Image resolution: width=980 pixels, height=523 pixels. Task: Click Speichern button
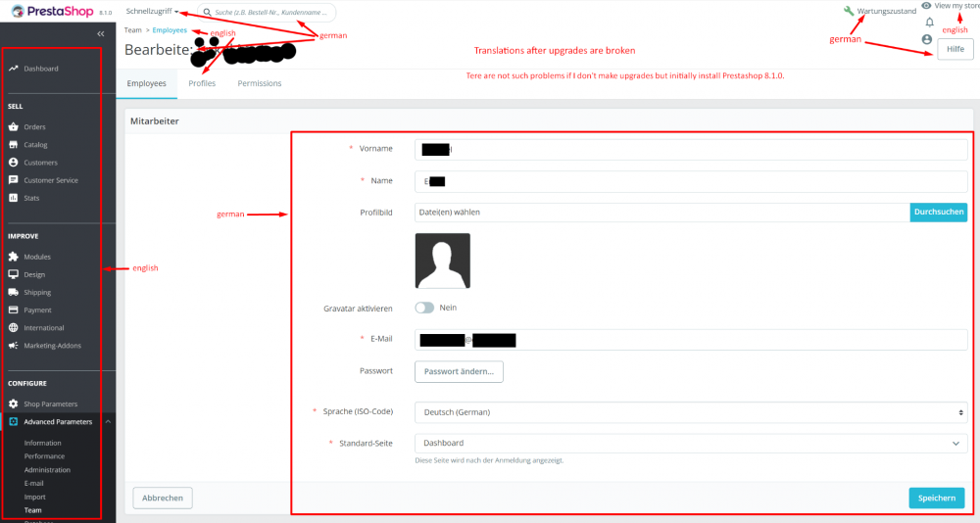936,498
